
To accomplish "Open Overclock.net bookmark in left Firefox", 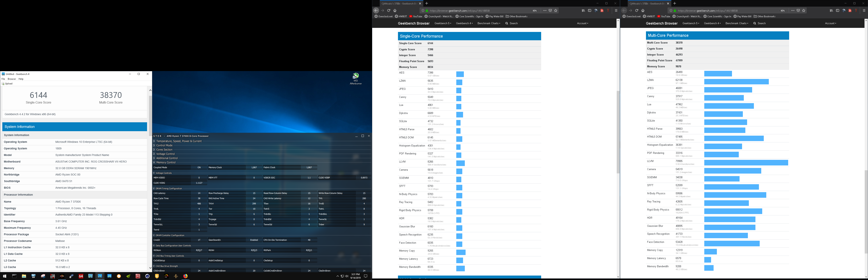I will click(x=384, y=16).
